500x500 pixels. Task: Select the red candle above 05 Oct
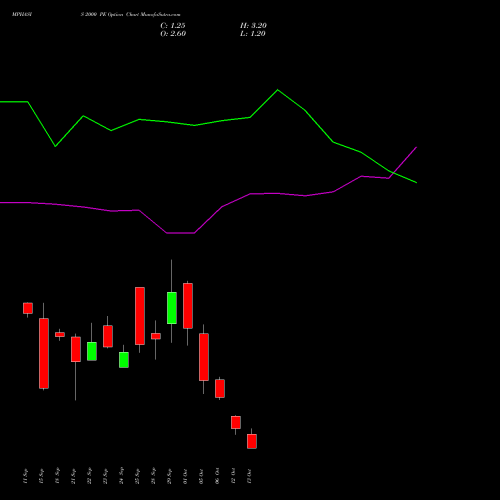click(204, 357)
